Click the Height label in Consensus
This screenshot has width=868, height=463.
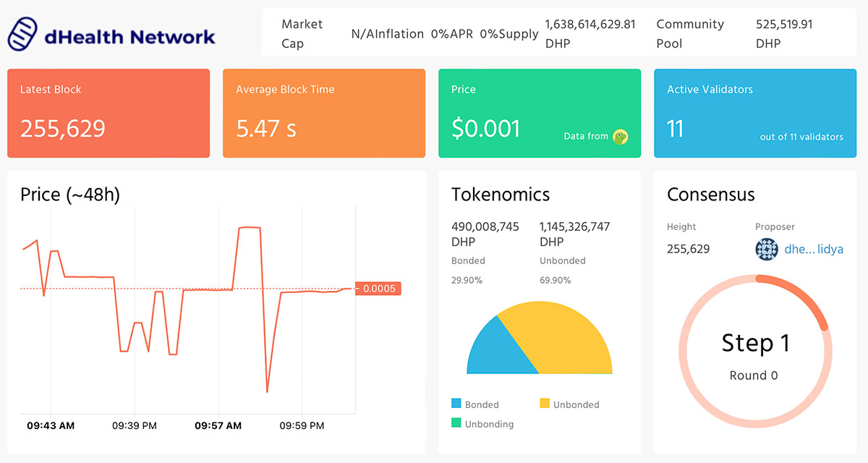coord(681,226)
